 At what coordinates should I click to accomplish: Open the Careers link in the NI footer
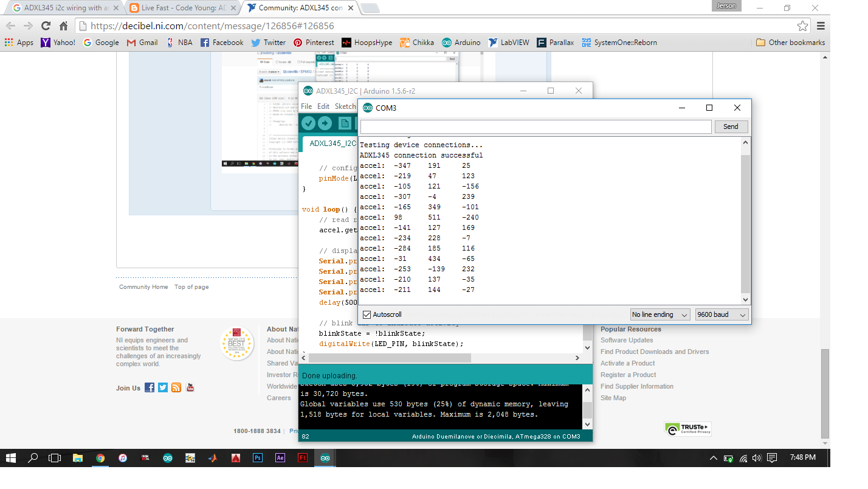click(x=278, y=398)
